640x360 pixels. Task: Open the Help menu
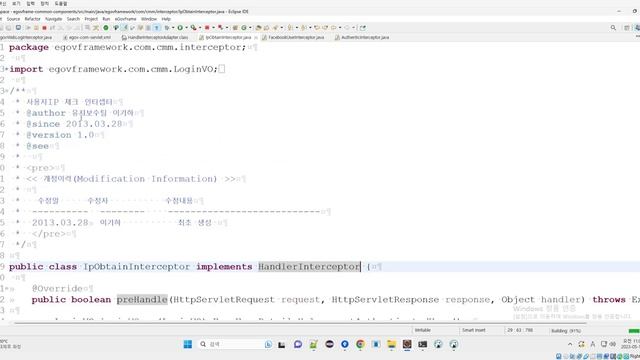[x=166, y=19]
